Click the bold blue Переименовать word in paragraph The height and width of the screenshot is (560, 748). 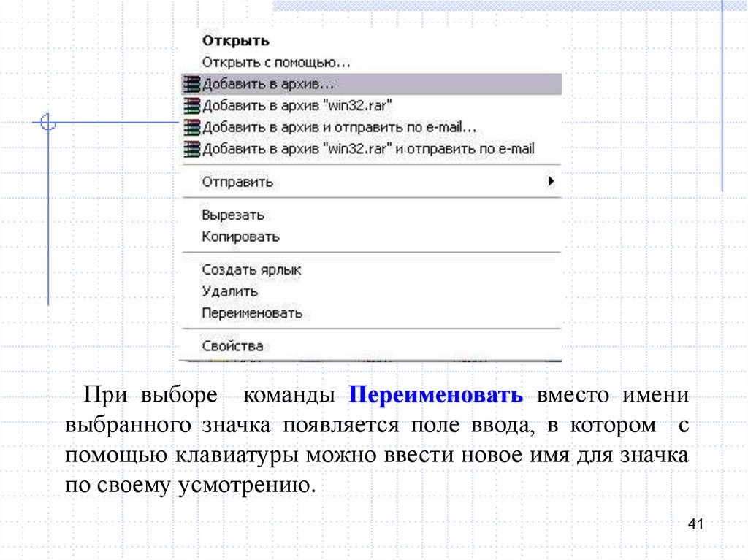pyautogui.click(x=436, y=396)
